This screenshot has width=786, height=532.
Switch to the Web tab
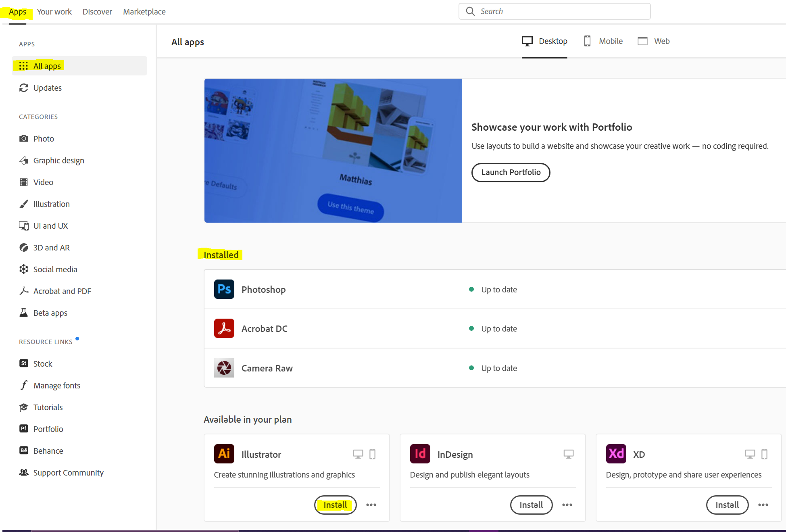[x=654, y=41]
